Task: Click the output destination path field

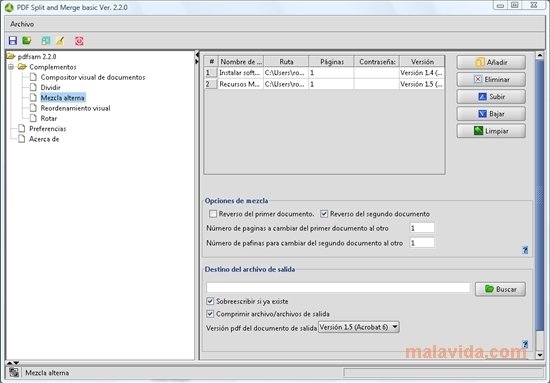Action: 338,288
